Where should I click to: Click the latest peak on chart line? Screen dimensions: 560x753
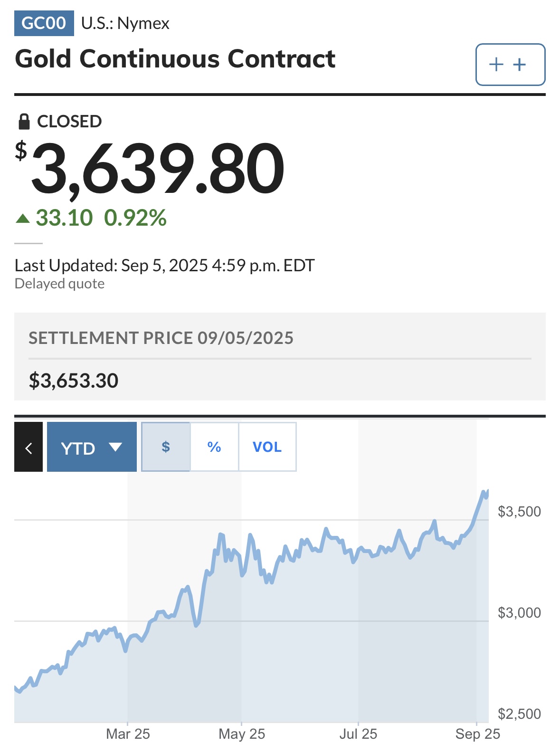click(484, 492)
